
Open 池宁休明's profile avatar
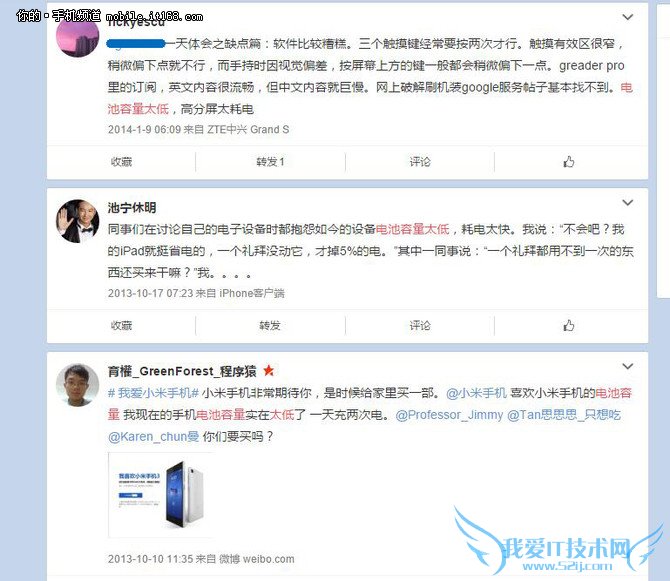(78, 221)
